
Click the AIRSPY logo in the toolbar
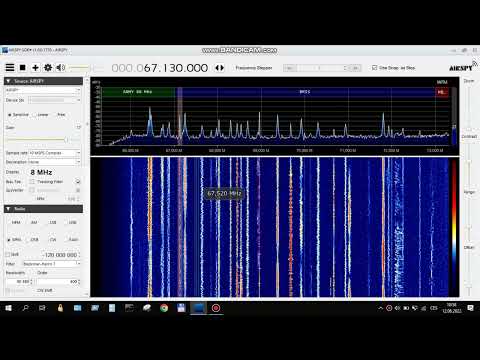[462, 67]
